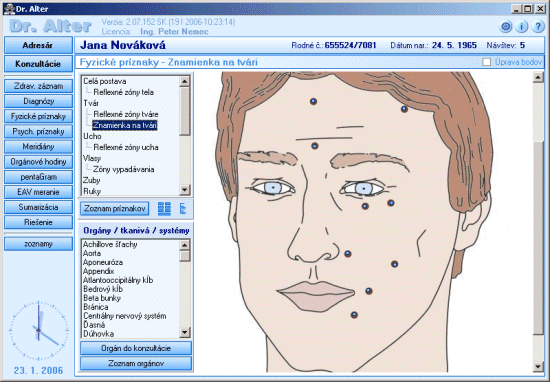Open the Meridiány section
Viewport: 550px width, 382px height.
coord(38,147)
